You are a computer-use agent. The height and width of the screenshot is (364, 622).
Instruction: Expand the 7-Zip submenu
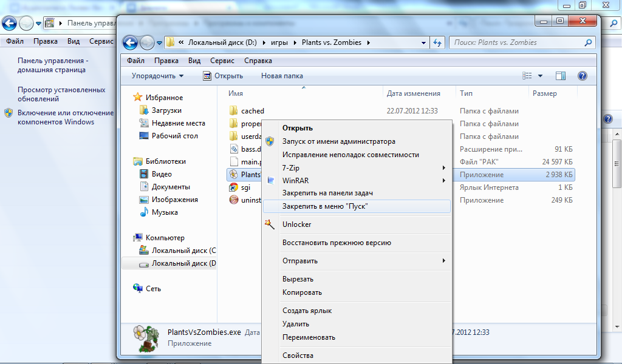pyautogui.click(x=443, y=168)
